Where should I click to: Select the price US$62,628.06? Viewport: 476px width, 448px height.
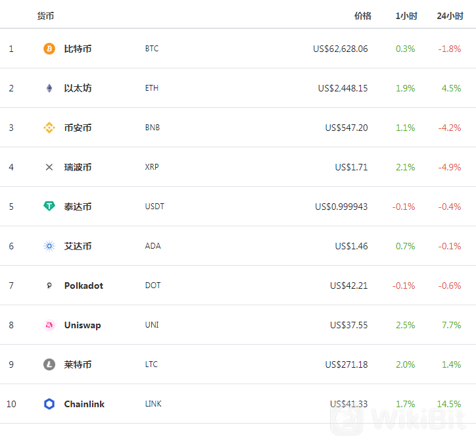click(x=341, y=49)
